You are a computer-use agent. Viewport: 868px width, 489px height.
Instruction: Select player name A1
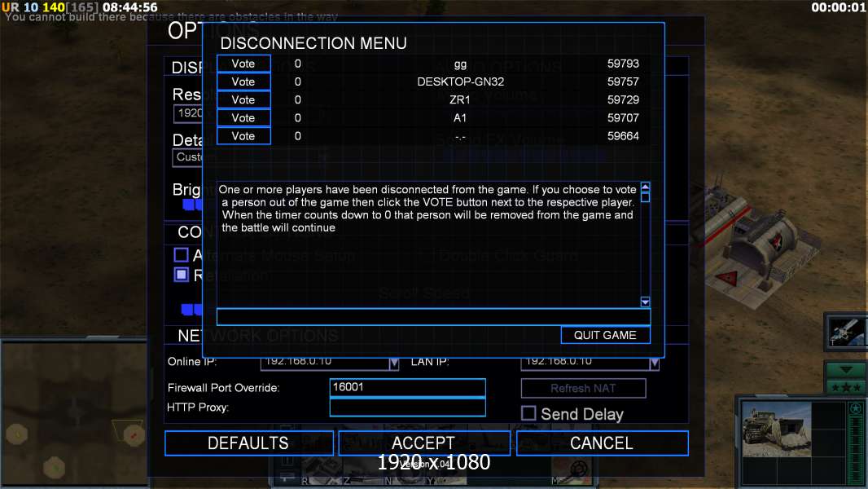click(460, 118)
